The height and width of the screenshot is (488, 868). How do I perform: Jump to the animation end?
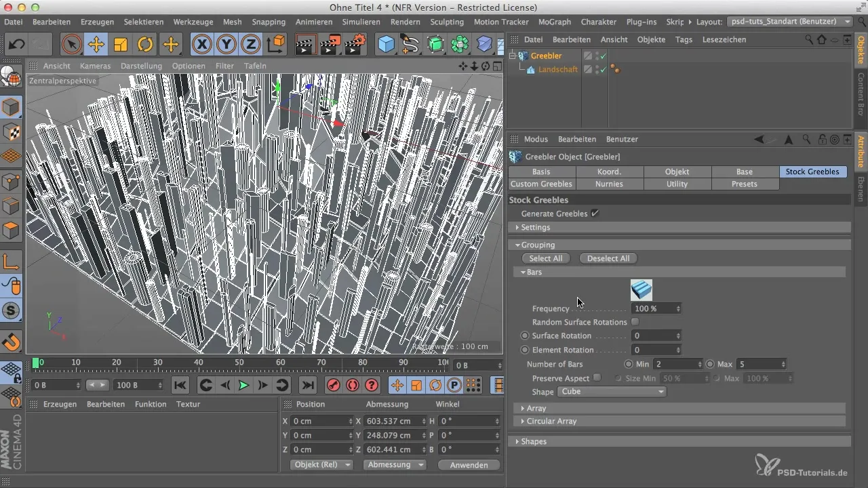[x=307, y=385]
